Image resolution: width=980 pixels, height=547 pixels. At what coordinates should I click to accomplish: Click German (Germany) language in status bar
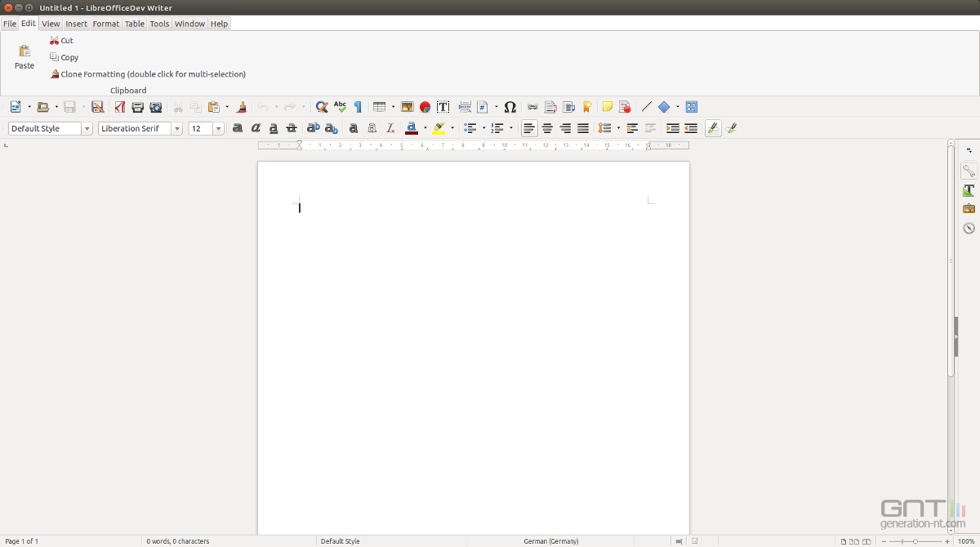(551, 541)
